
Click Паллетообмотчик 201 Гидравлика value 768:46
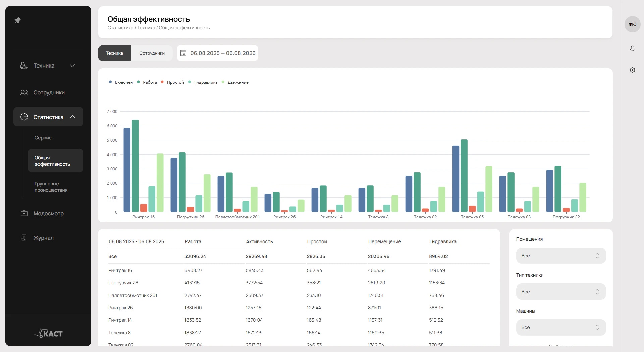click(436, 295)
